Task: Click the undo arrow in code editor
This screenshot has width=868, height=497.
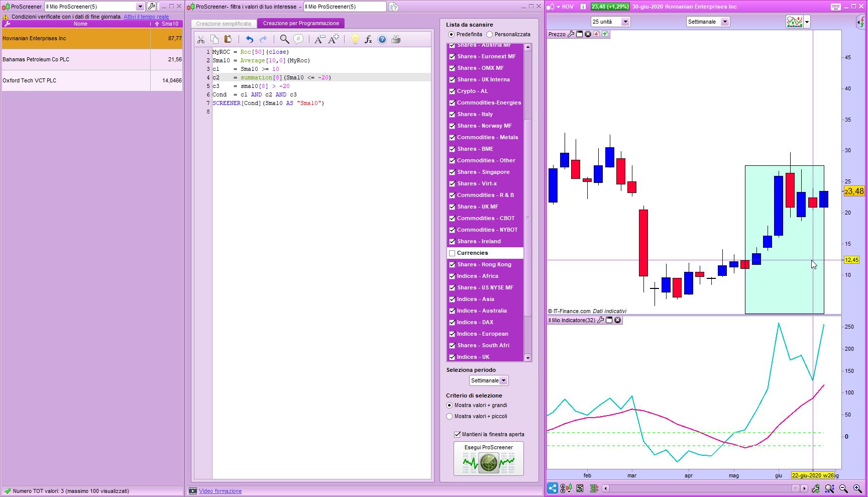Action: pos(249,40)
